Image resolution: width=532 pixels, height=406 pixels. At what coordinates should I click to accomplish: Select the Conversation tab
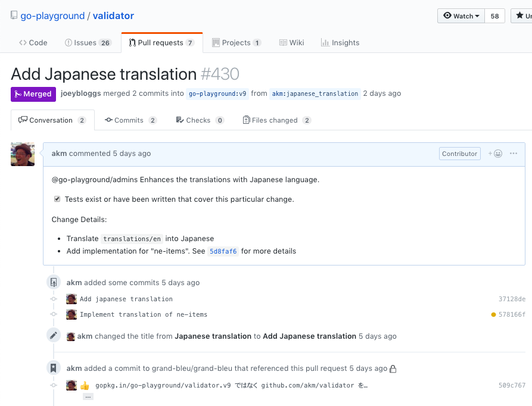pos(52,120)
